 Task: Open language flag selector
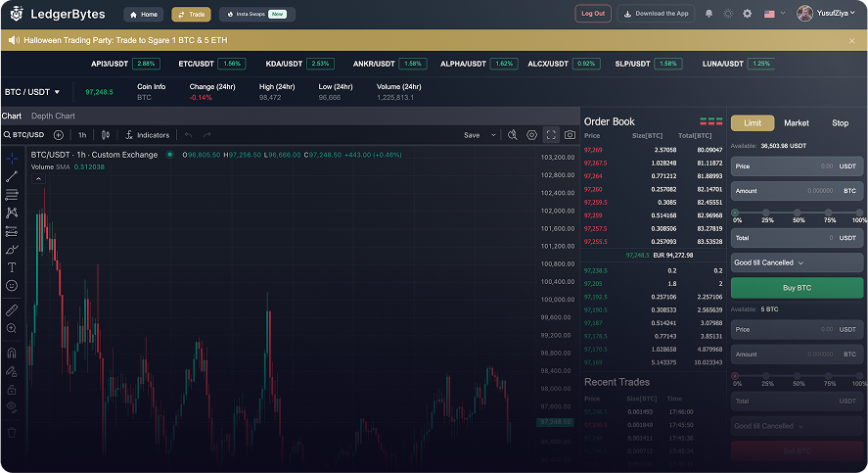[x=774, y=14]
